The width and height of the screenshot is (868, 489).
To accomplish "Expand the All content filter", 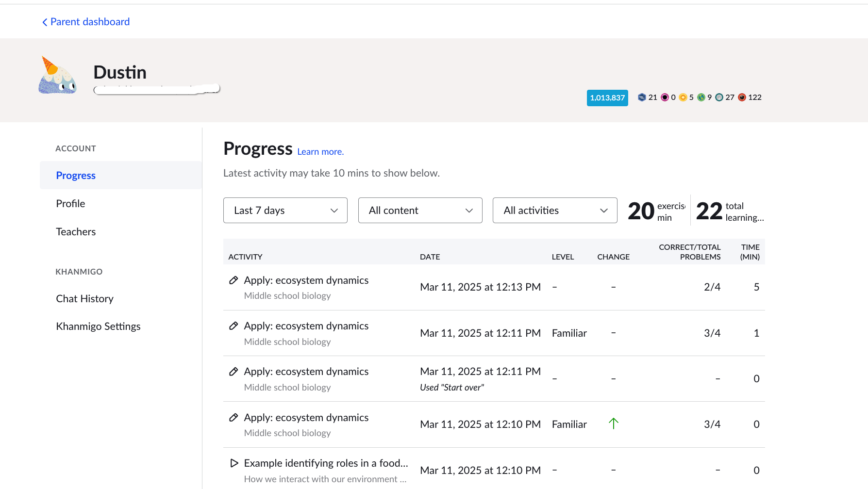I will point(420,210).
